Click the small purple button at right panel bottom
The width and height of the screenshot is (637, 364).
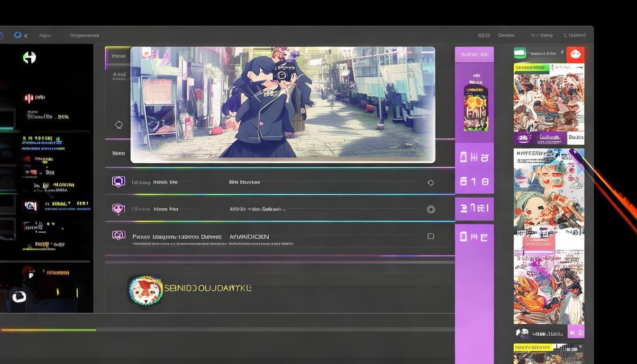tap(576, 331)
